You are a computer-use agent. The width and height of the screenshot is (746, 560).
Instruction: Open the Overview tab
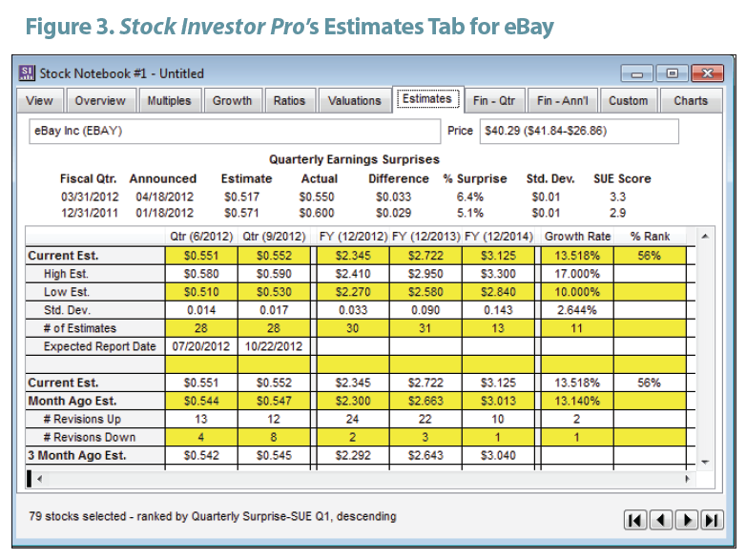[x=100, y=101]
